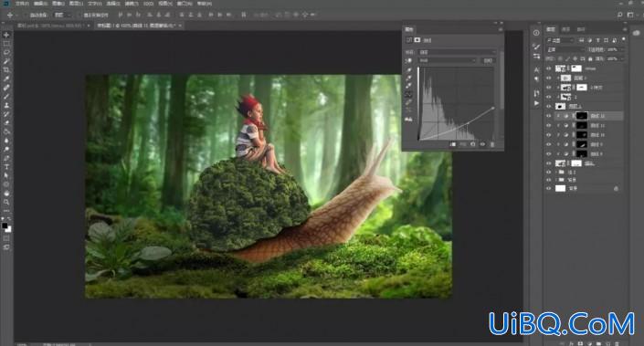Open the Layers panel flyout menu
The image size is (644, 346).
[x=625, y=29]
